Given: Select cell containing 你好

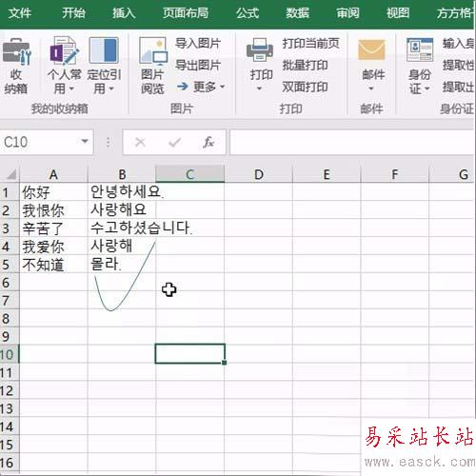Looking at the screenshot, I should pos(53,191).
